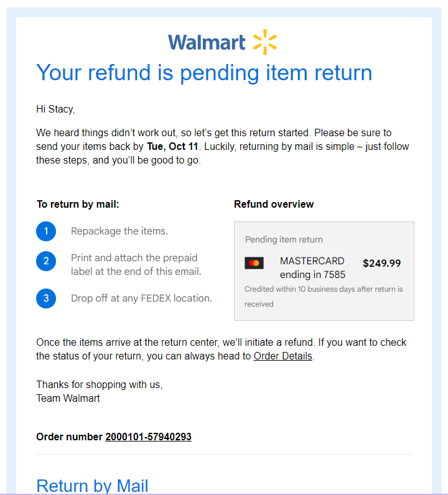Click the 'Pending item return' label
The image size is (448, 495).
tap(284, 239)
